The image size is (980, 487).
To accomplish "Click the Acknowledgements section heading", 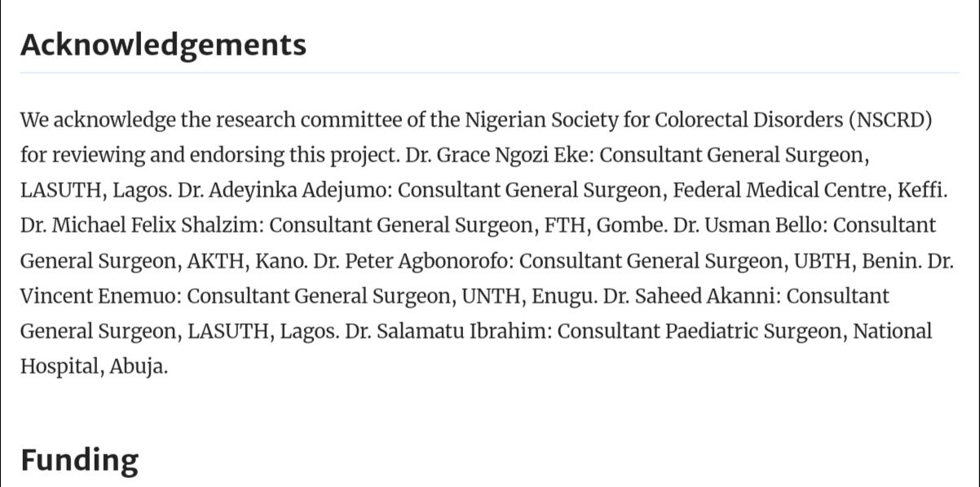I will point(163,45).
